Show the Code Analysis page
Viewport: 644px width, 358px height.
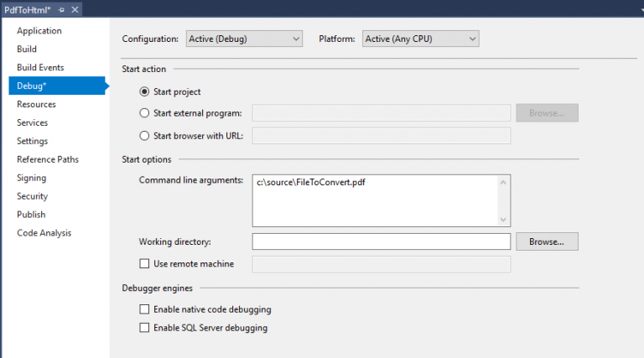click(x=44, y=233)
